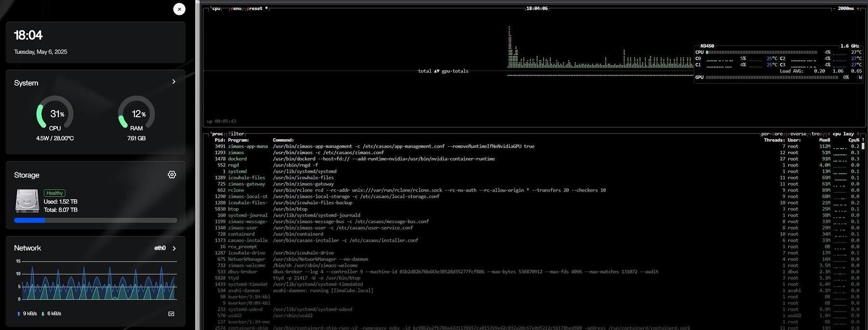Screen dimensions: 868x330
Task: Click the RAM 12% gauge
Action: (x=136, y=112)
